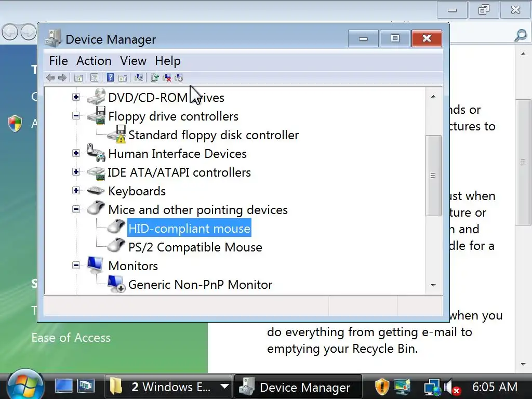Click the device tree scroll up arrow
Screen dimensions: 532x399
tap(433, 96)
